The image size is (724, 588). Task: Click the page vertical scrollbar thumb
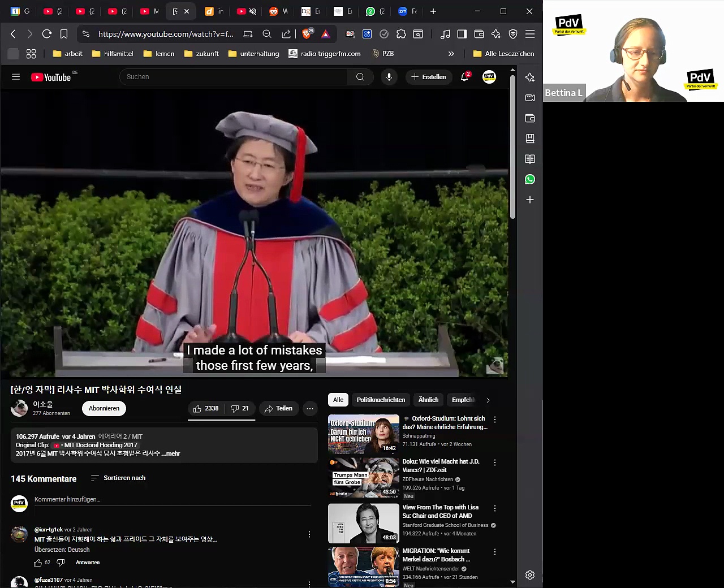(x=512, y=147)
